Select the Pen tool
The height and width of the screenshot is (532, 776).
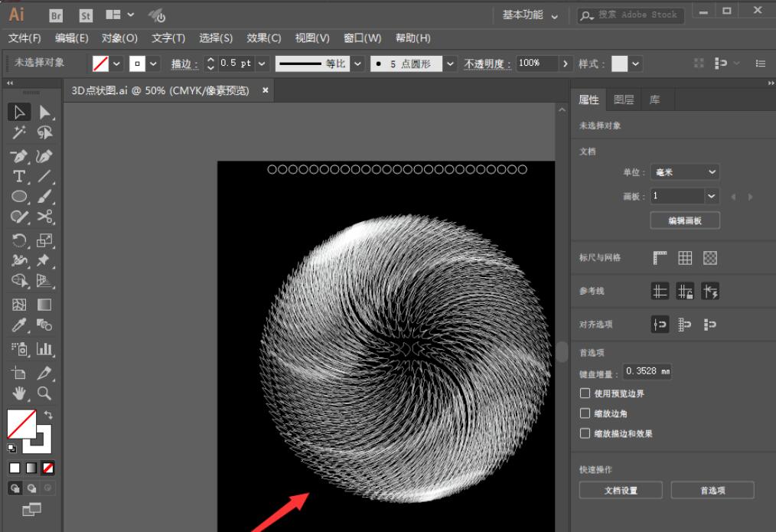[19, 156]
